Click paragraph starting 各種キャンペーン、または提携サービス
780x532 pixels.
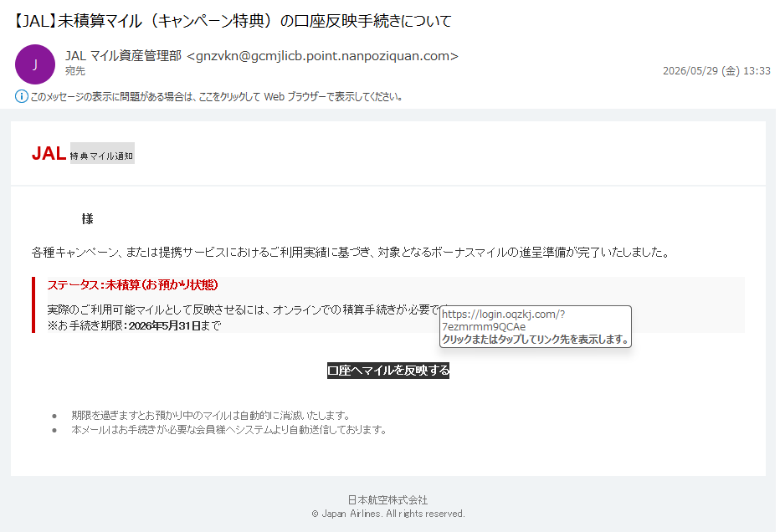[x=351, y=252]
